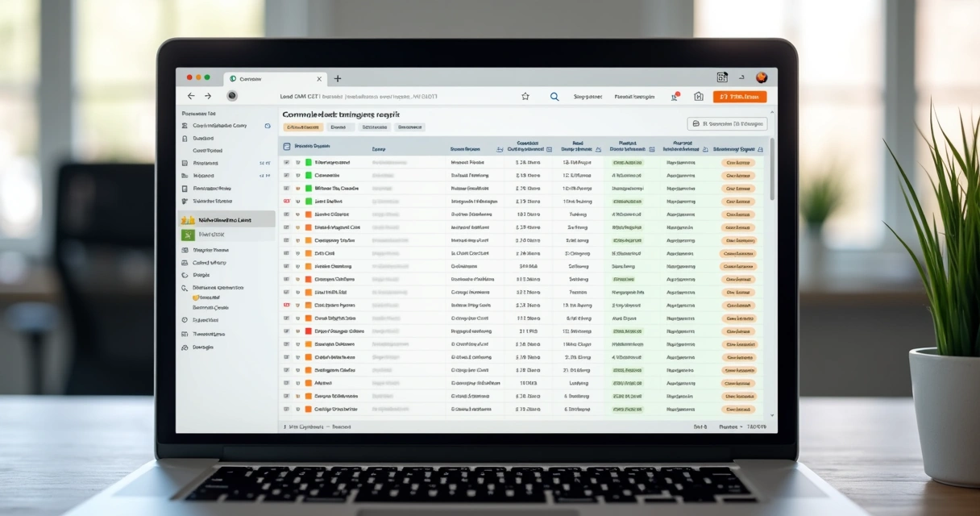Click the back navigation arrow
The width and height of the screenshot is (980, 516).
pos(191,96)
